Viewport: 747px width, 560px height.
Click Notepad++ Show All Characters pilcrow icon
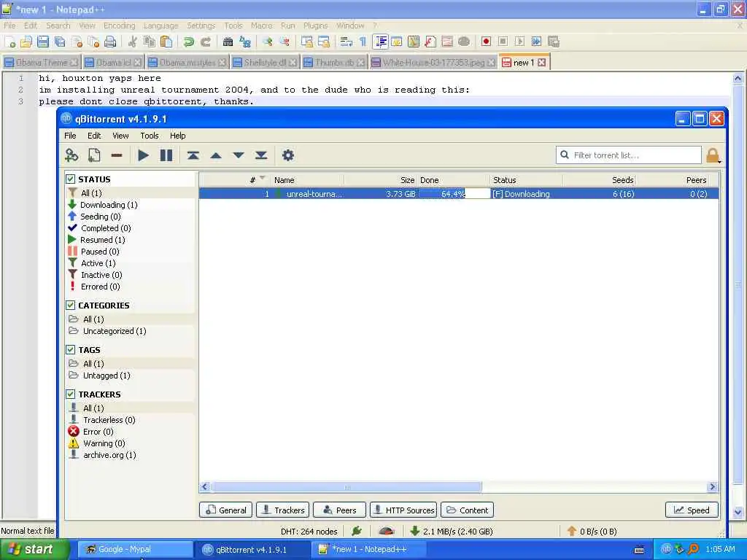[363, 42]
